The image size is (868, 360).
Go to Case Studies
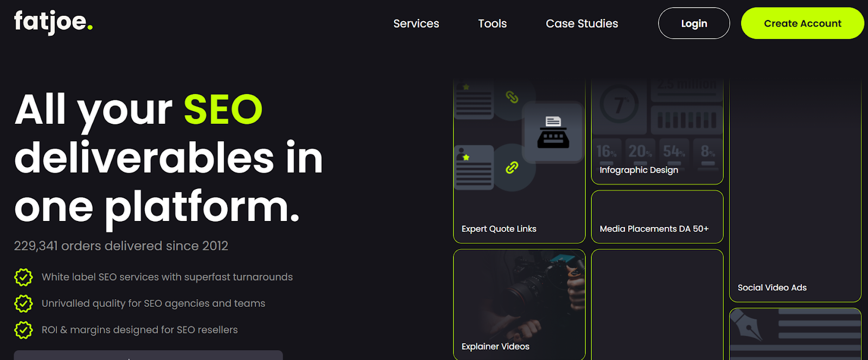(582, 23)
